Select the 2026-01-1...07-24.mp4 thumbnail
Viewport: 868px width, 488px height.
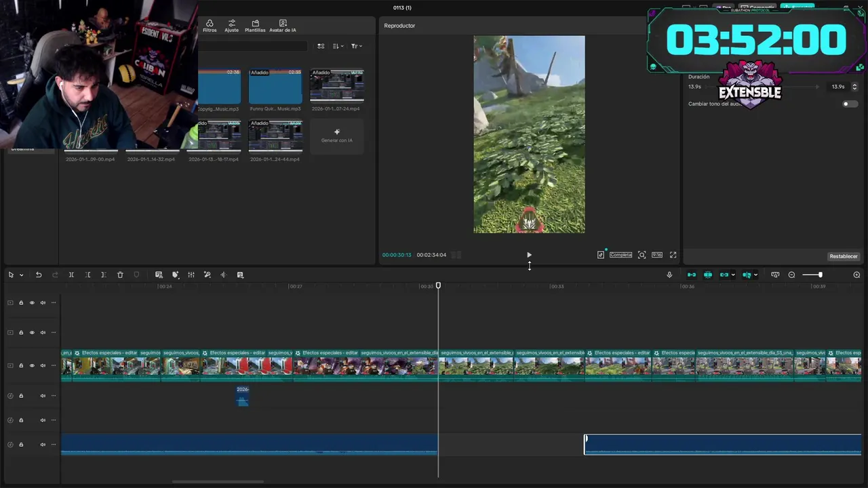[337, 85]
